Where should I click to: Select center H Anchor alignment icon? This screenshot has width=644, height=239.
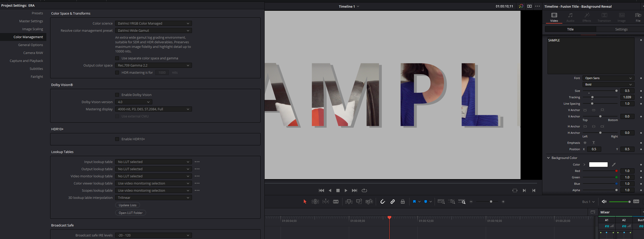tap(594, 126)
